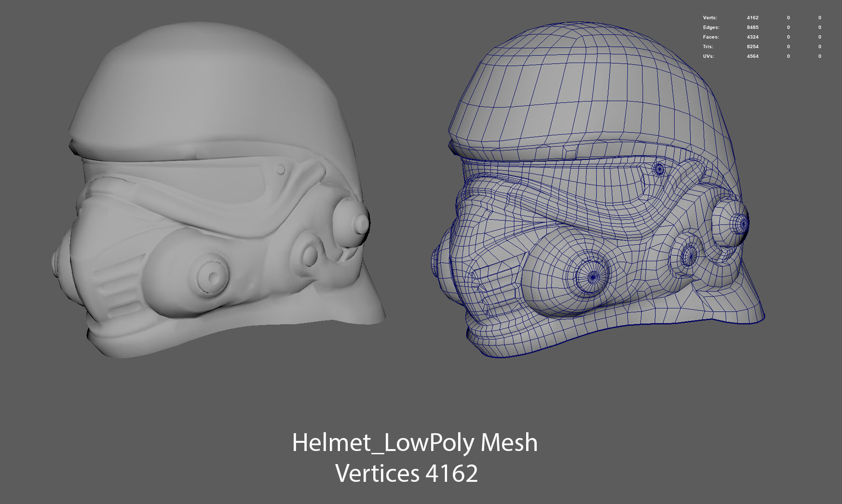Select the UVs value "4564"

pos(752,56)
